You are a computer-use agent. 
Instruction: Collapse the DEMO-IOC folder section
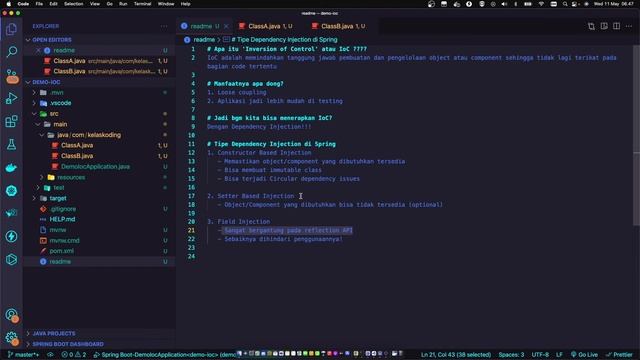coord(46,82)
